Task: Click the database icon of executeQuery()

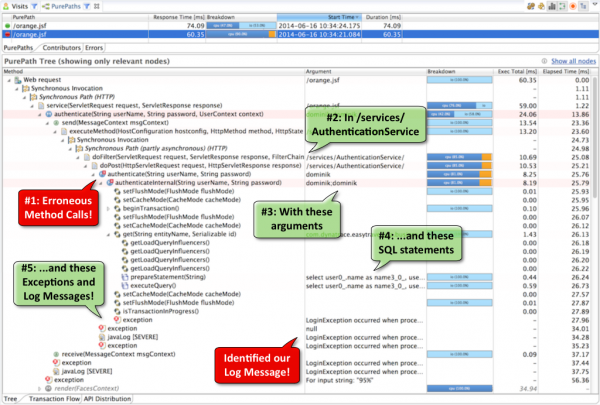Action: click(x=125, y=286)
